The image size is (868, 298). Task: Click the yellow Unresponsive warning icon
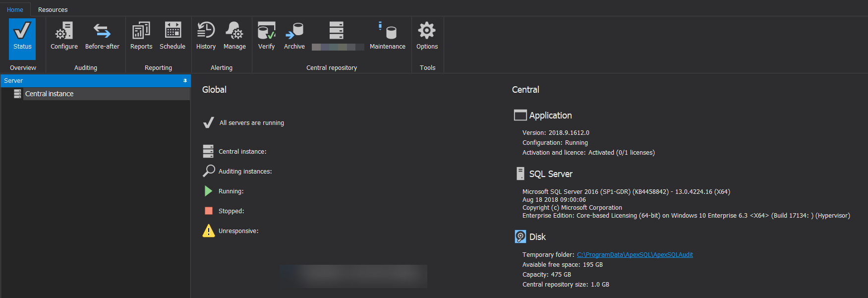pyautogui.click(x=209, y=231)
